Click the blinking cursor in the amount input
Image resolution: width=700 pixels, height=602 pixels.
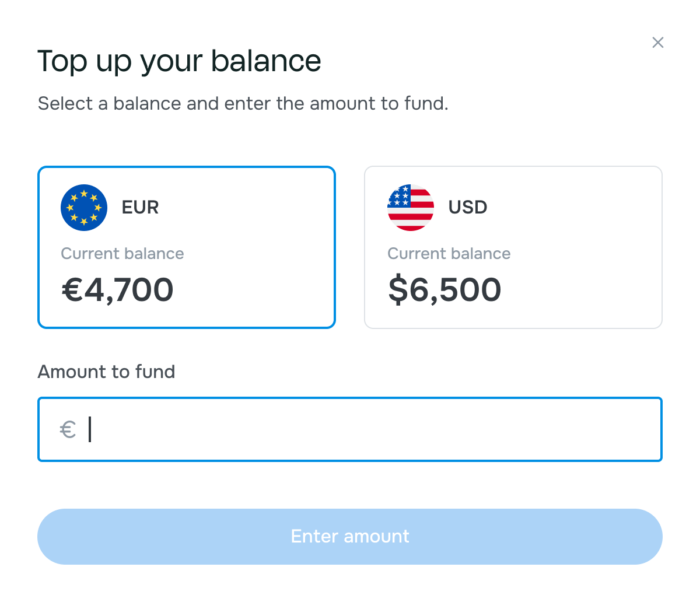pos(89,429)
